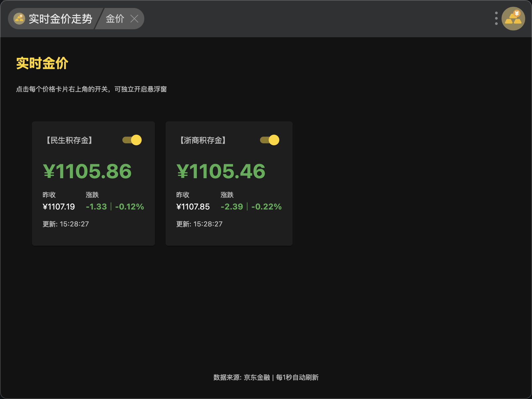Click the ¥1105.46 price in 浙商 card
Image resolution: width=532 pixels, height=399 pixels.
pyautogui.click(x=221, y=171)
